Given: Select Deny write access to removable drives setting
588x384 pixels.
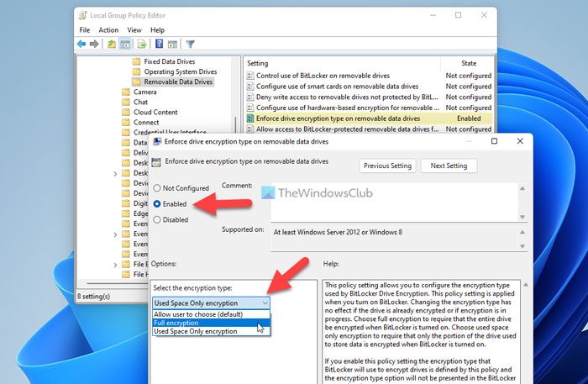Looking at the screenshot, I should (347, 97).
